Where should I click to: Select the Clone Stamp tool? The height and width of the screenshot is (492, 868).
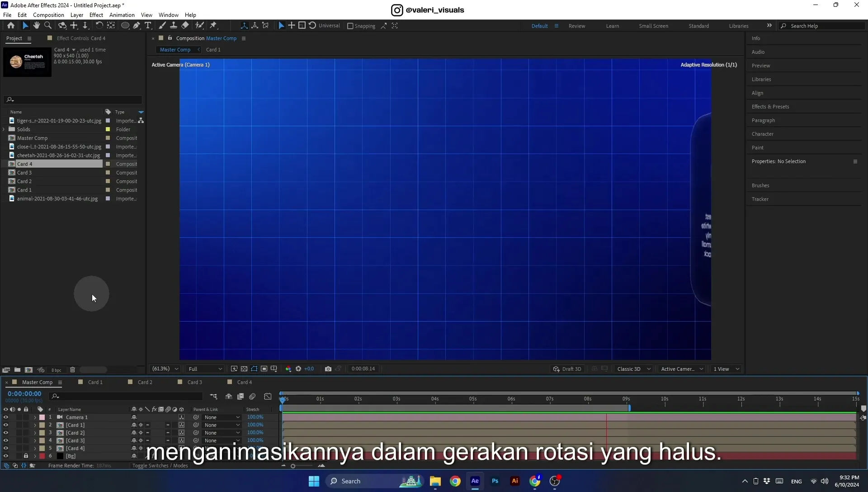point(173,26)
